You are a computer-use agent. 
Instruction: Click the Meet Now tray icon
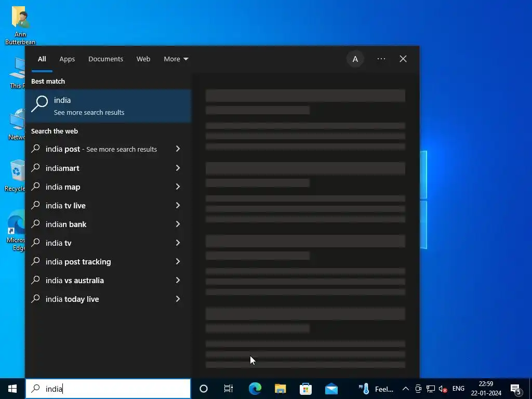click(418, 389)
